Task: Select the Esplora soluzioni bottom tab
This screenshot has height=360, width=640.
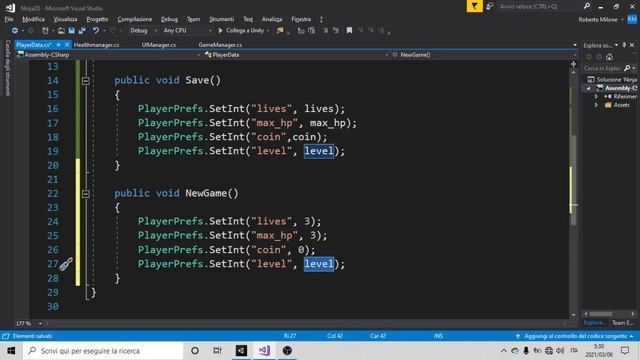Action: point(595,323)
